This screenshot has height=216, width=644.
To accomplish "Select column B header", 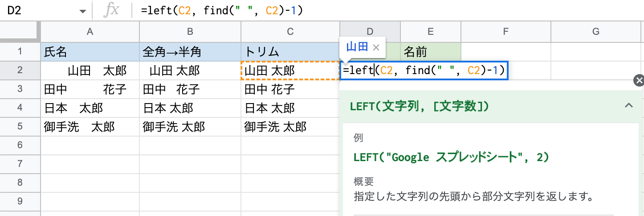I will pos(190,31).
